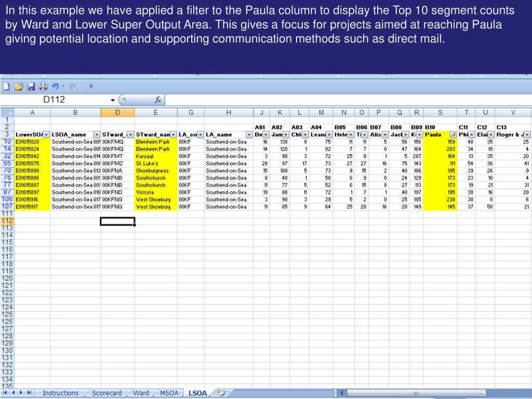This screenshot has height=399, width=532.
Task: Click the C13 segment code label
Action: pyautogui.click(x=501, y=128)
